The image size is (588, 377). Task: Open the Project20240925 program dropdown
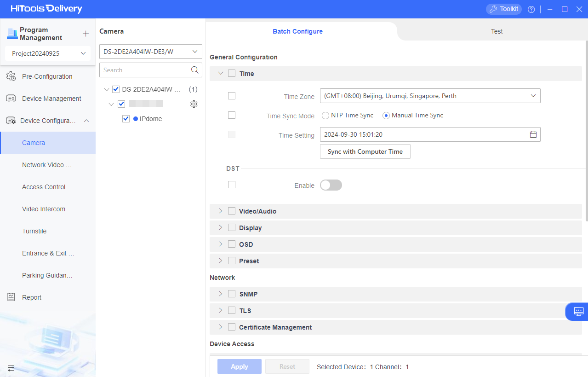point(48,53)
